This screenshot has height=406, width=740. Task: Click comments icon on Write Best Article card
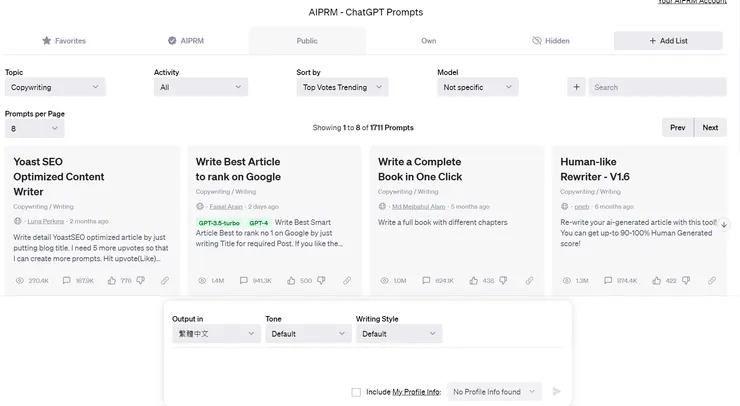244,280
